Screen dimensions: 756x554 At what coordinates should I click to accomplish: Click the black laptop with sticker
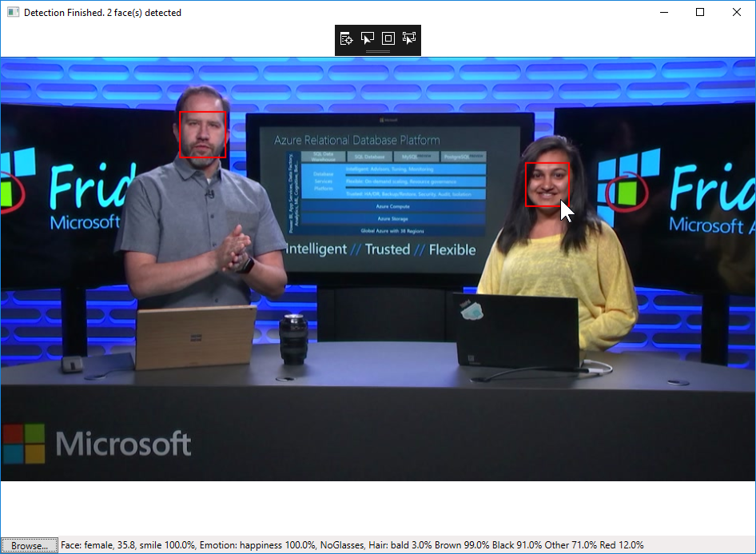point(516,332)
